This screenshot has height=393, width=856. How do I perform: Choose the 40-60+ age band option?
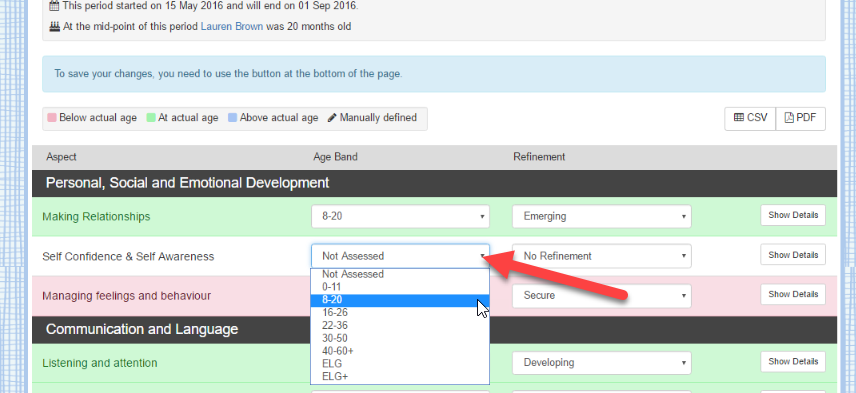(x=400, y=350)
